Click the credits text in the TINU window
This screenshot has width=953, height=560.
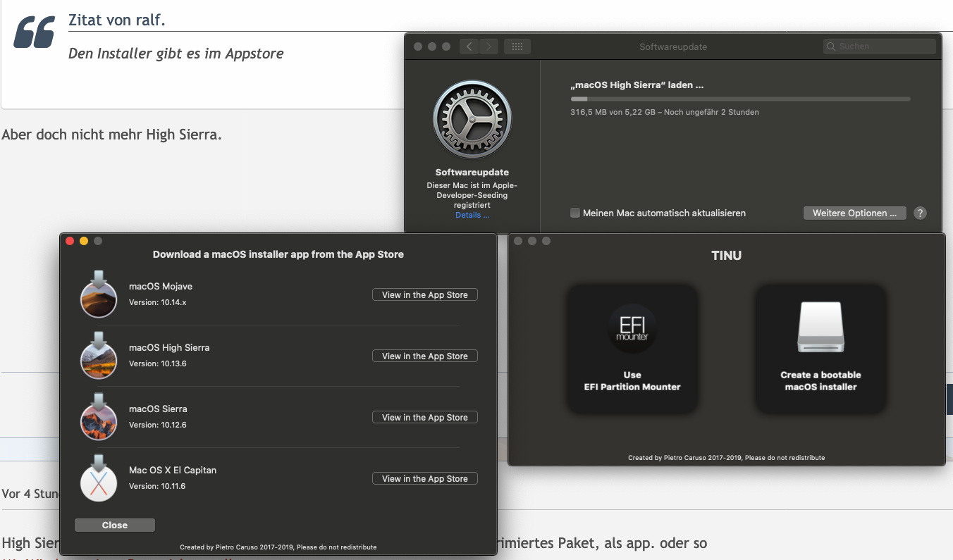pos(726,458)
